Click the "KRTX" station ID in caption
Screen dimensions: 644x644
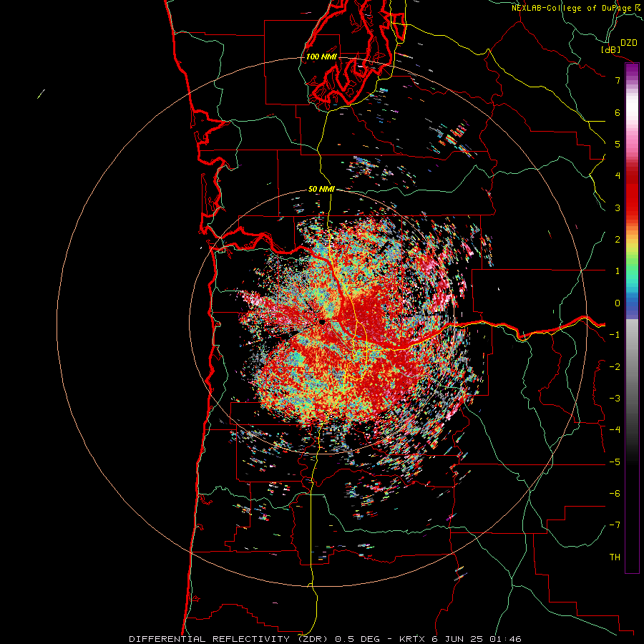411,639
